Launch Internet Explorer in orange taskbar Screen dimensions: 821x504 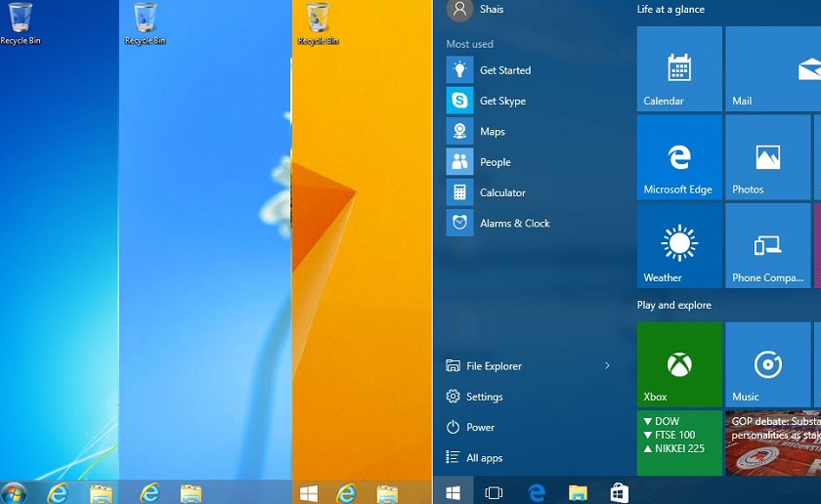[346, 493]
